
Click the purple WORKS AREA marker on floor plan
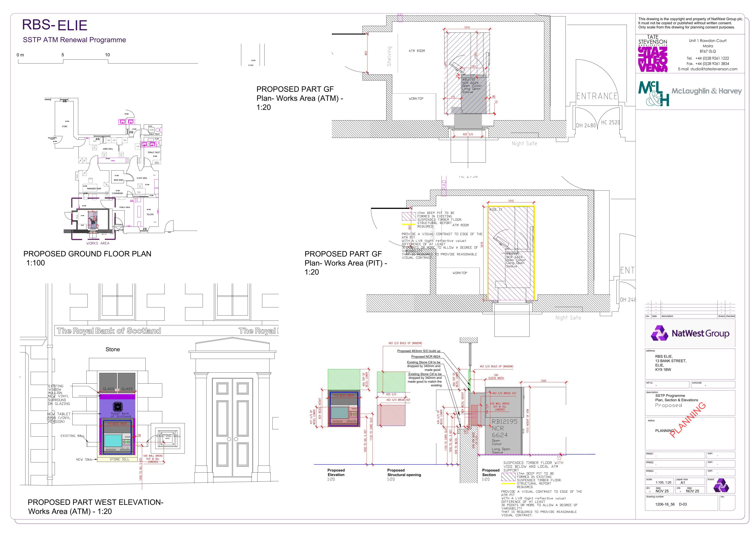[x=98, y=243]
